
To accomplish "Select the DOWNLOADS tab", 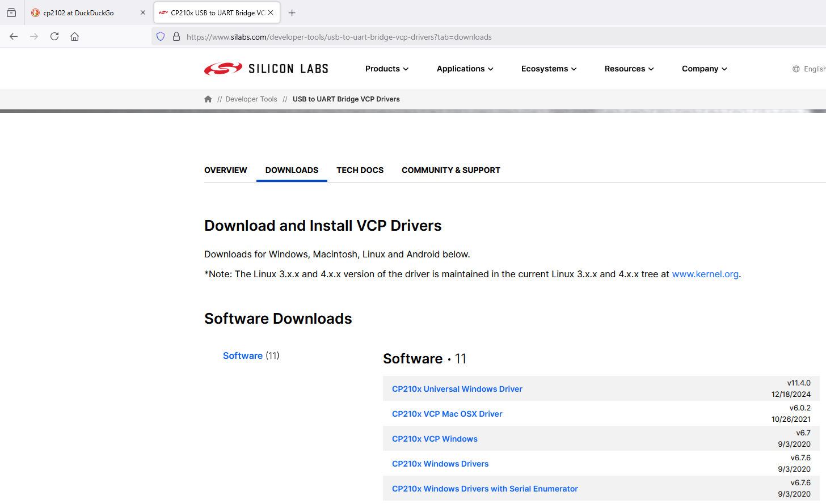I will point(292,170).
